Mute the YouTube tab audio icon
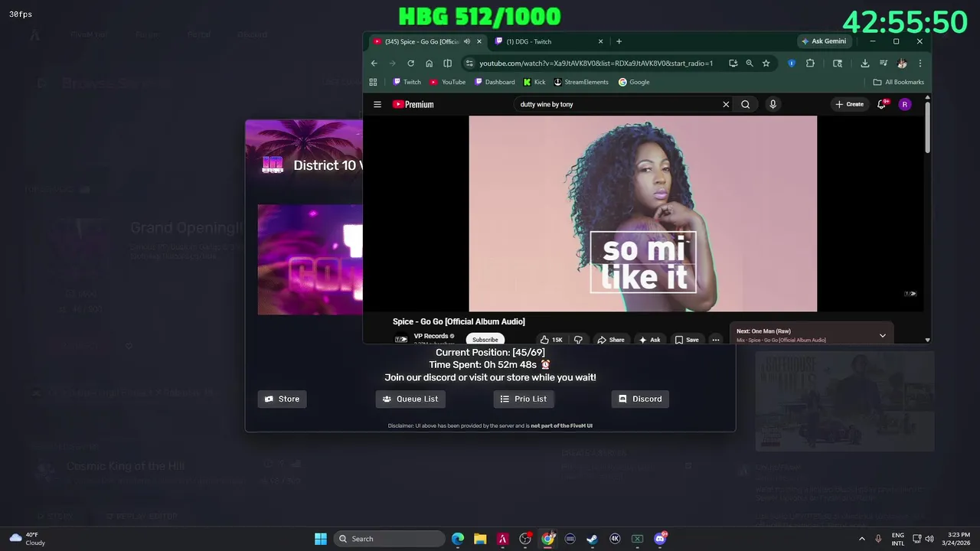The image size is (980, 551). click(x=467, y=41)
